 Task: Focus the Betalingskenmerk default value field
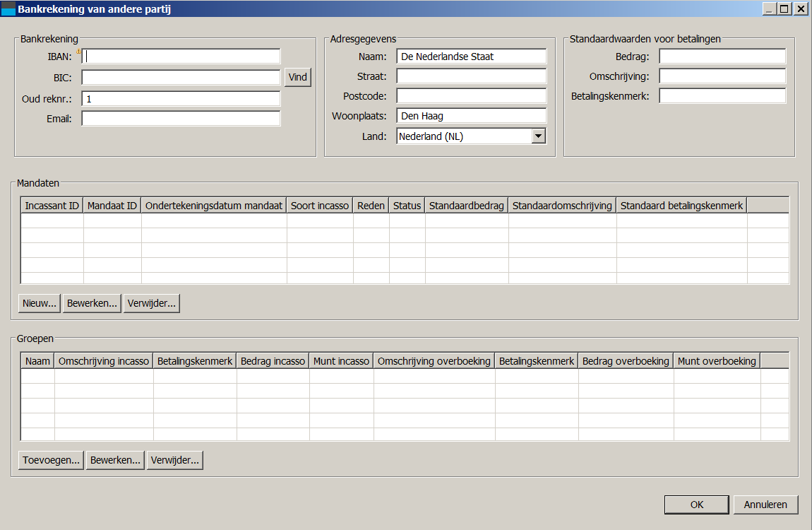(722, 96)
